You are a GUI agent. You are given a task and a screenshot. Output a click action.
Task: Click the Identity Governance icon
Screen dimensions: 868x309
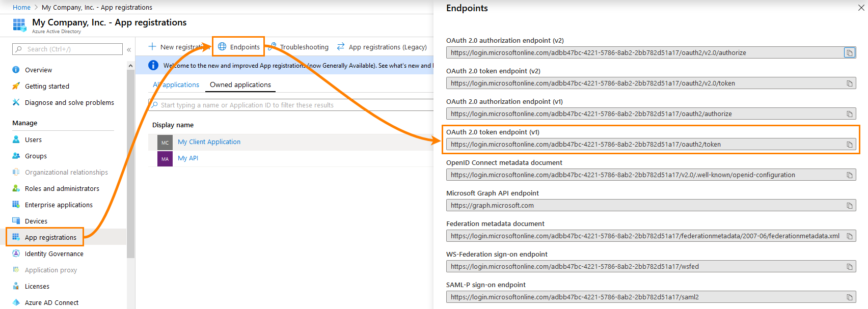pos(16,254)
